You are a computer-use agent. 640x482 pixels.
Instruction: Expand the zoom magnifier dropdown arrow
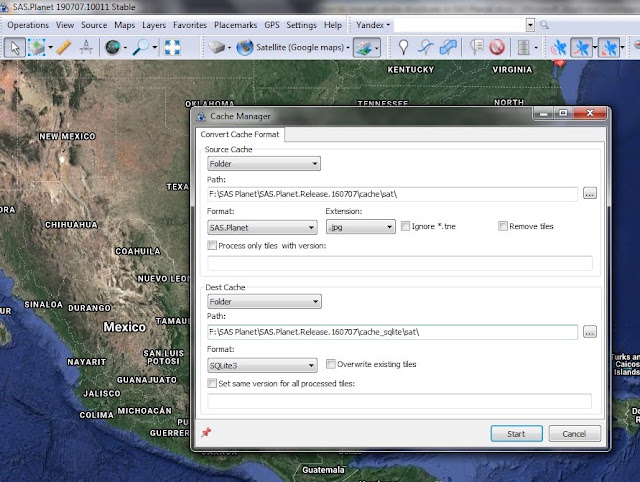(154, 48)
